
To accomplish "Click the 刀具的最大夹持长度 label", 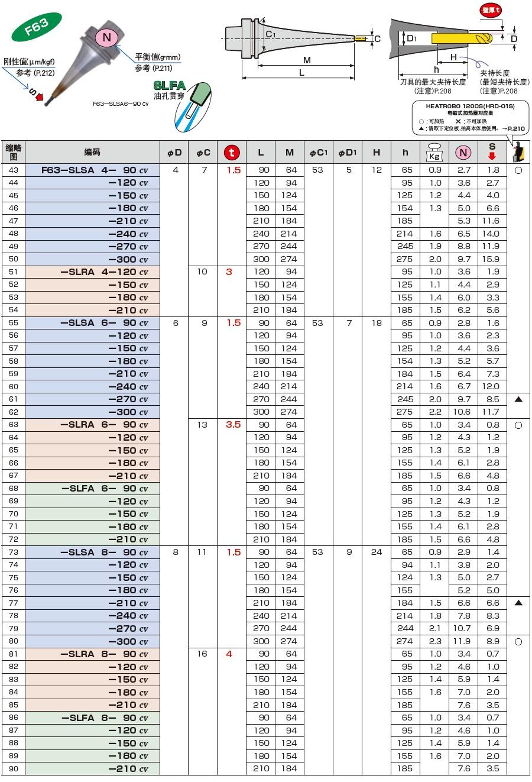I will (433, 82).
